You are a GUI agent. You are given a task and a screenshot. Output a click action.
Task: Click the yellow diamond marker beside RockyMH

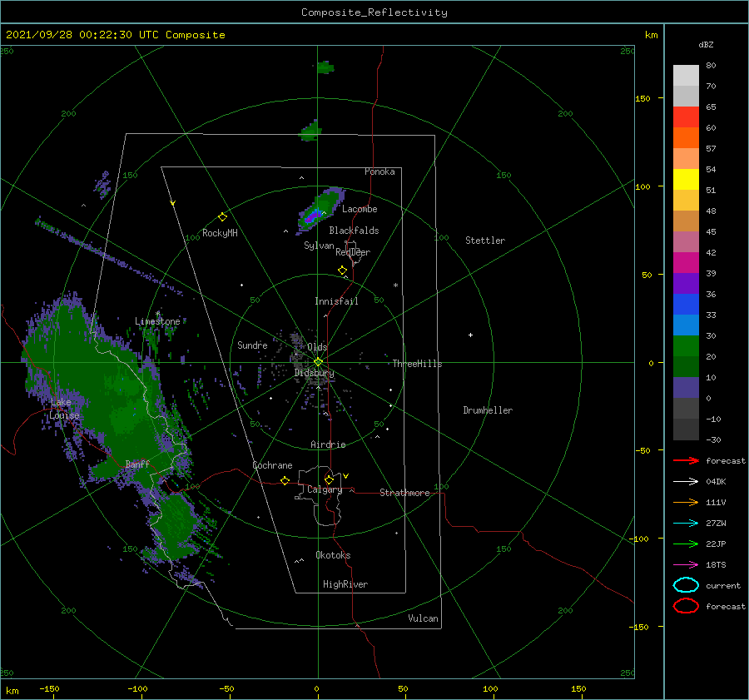pyautogui.click(x=222, y=217)
